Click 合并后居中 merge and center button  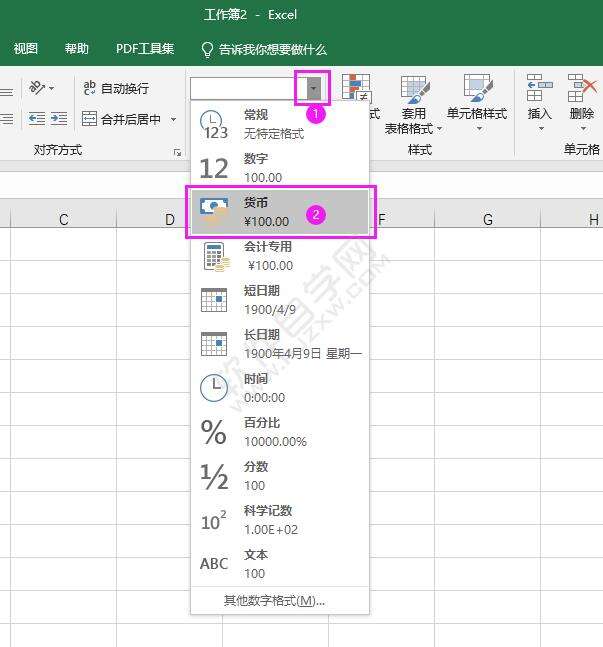(121, 120)
